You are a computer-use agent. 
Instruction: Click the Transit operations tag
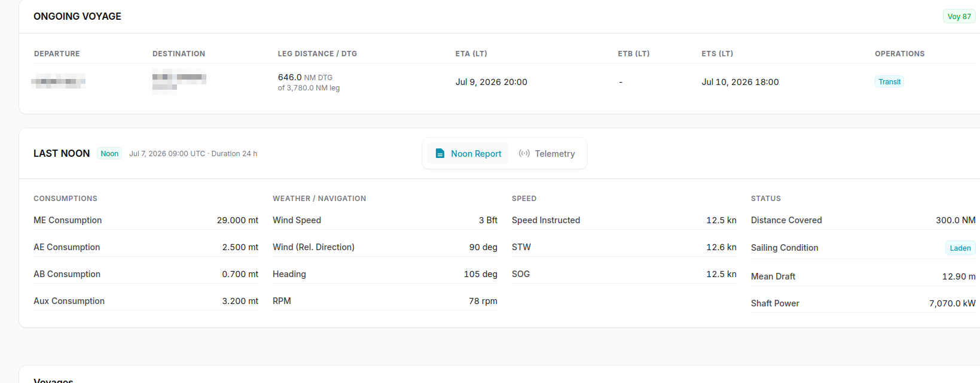point(889,82)
